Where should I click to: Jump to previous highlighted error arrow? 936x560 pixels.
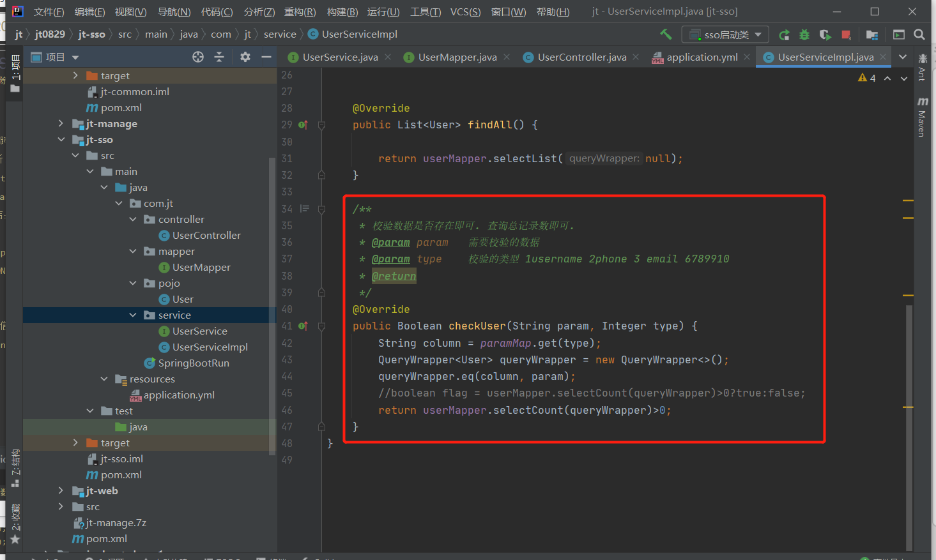(x=887, y=78)
